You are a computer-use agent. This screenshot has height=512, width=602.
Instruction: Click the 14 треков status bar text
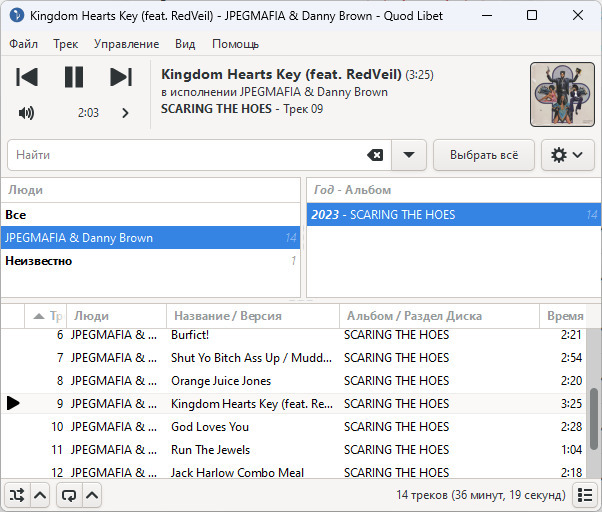tap(481, 495)
